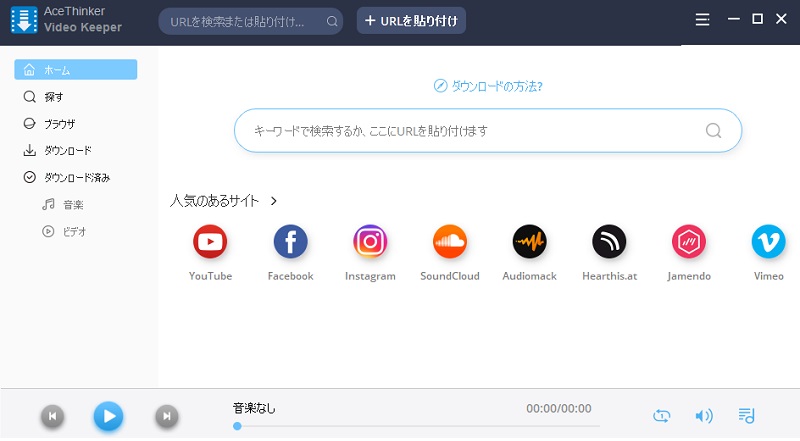This screenshot has width=800, height=441.
Task: Open the SoundCloud site icon
Action: (449, 241)
